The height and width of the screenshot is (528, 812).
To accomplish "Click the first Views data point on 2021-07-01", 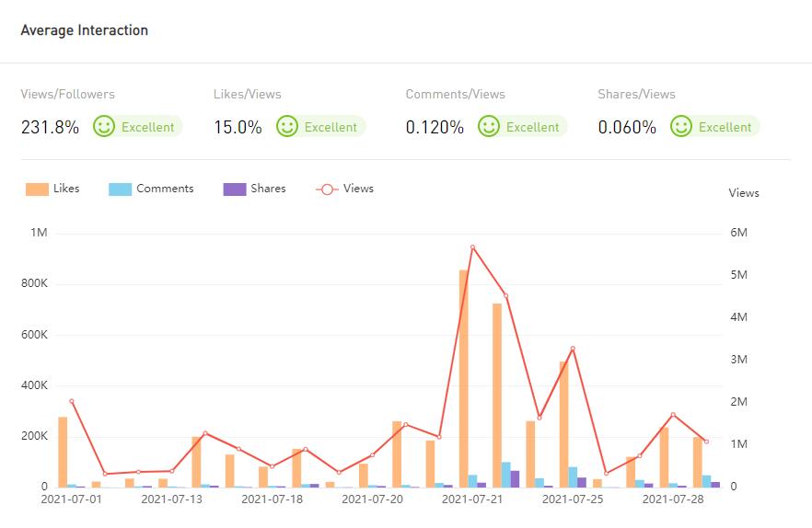I will tap(71, 401).
